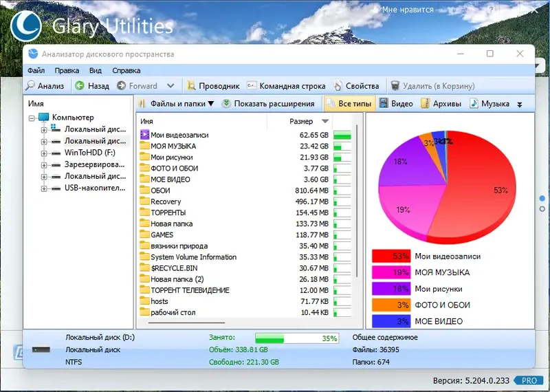Click the 62.65 GB size value

(314, 135)
